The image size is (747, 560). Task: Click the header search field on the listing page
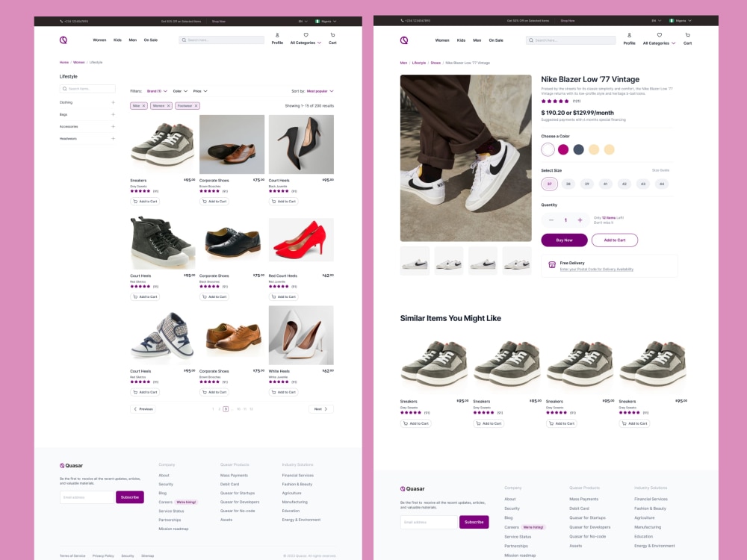[222, 40]
